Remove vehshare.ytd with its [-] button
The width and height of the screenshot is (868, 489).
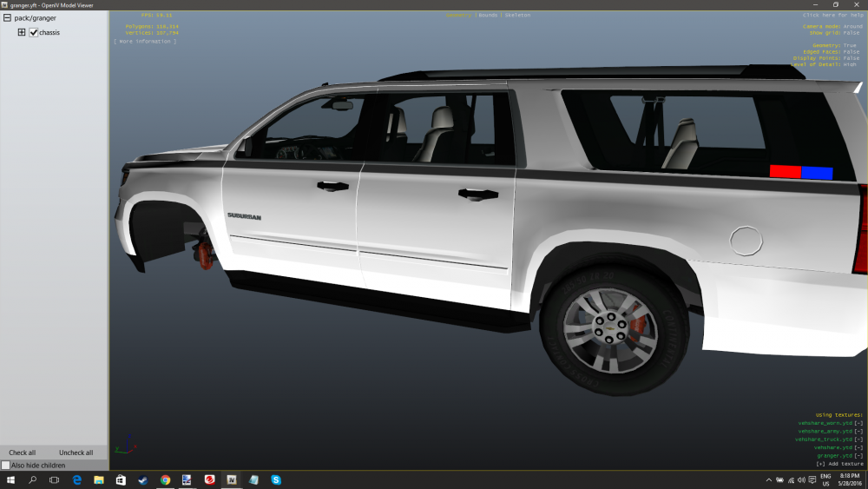pos(858,447)
